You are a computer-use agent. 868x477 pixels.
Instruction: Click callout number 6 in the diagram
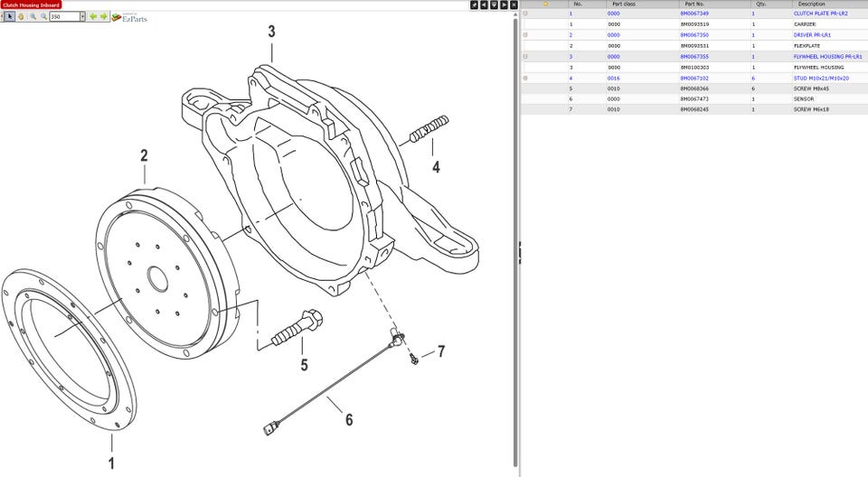tap(349, 420)
